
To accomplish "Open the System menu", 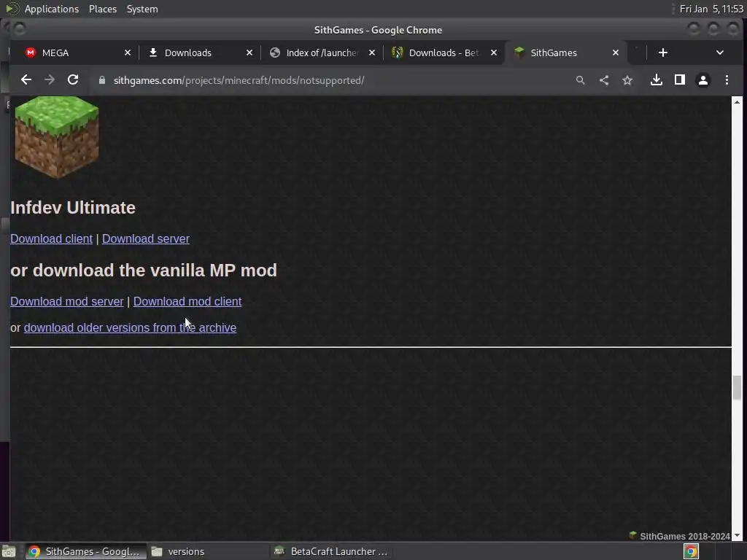I will [142, 9].
